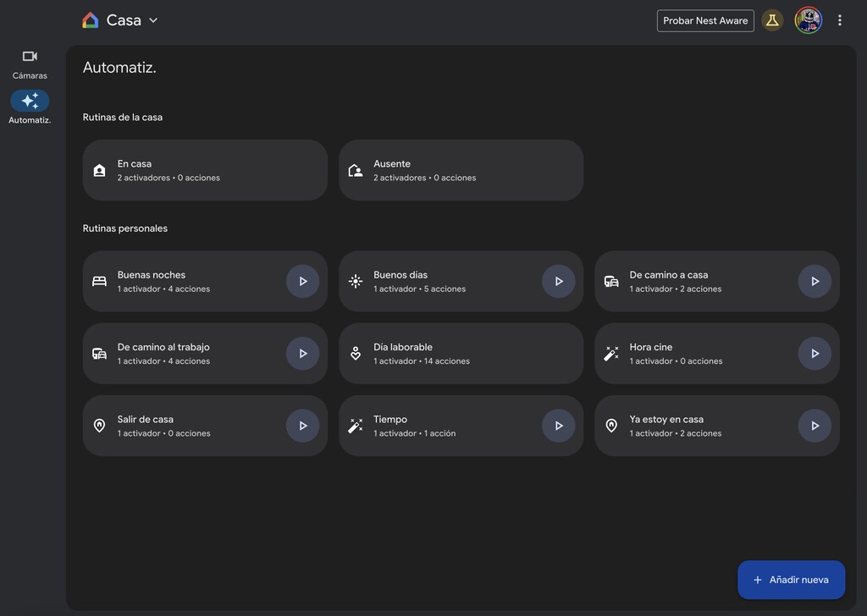Image resolution: width=867 pixels, height=616 pixels.
Task: Run the De camino al trabajo routine
Action: point(302,354)
